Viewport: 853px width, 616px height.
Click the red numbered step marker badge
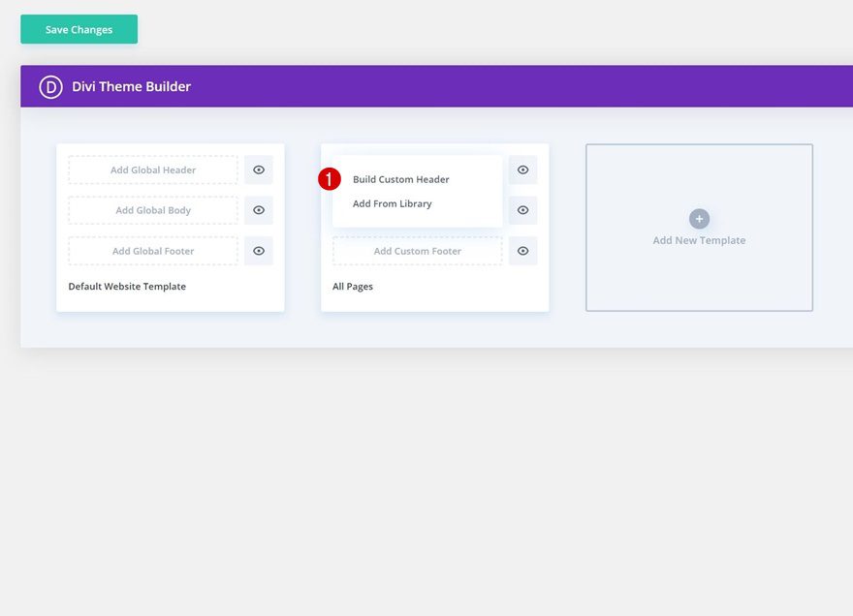click(x=331, y=178)
